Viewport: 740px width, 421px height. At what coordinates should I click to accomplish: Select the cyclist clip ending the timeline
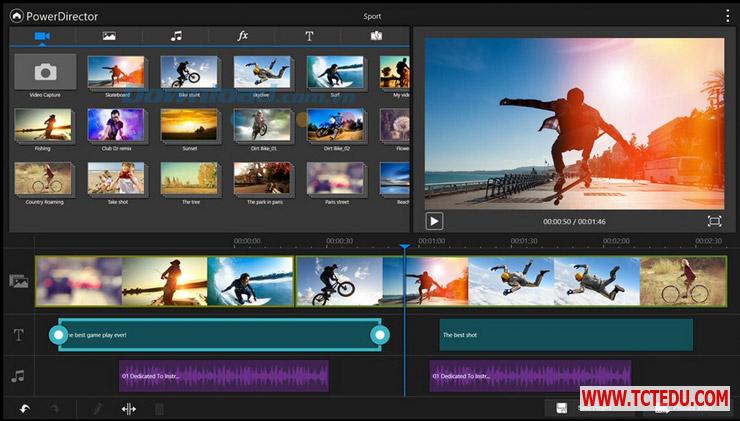click(x=683, y=282)
